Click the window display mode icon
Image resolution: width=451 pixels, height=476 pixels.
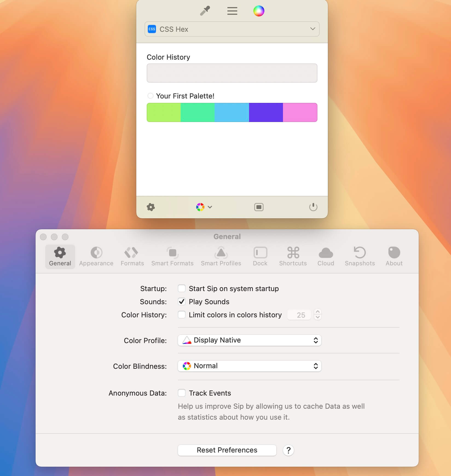click(x=258, y=207)
